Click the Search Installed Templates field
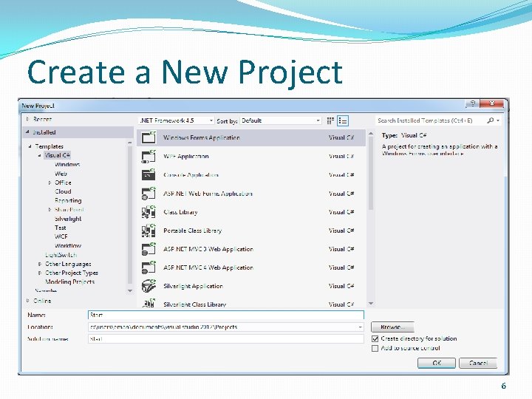This screenshot has height=399, width=532. [431, 120]
